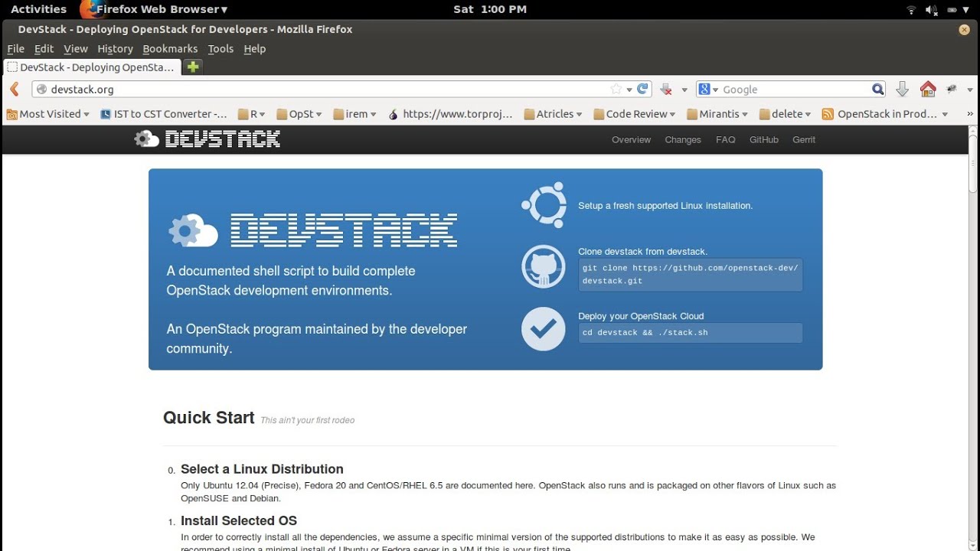Viewport: 980px width, 551px height.
Task: Open the GitHub link in site navigation
Action: tap(763, 139)
